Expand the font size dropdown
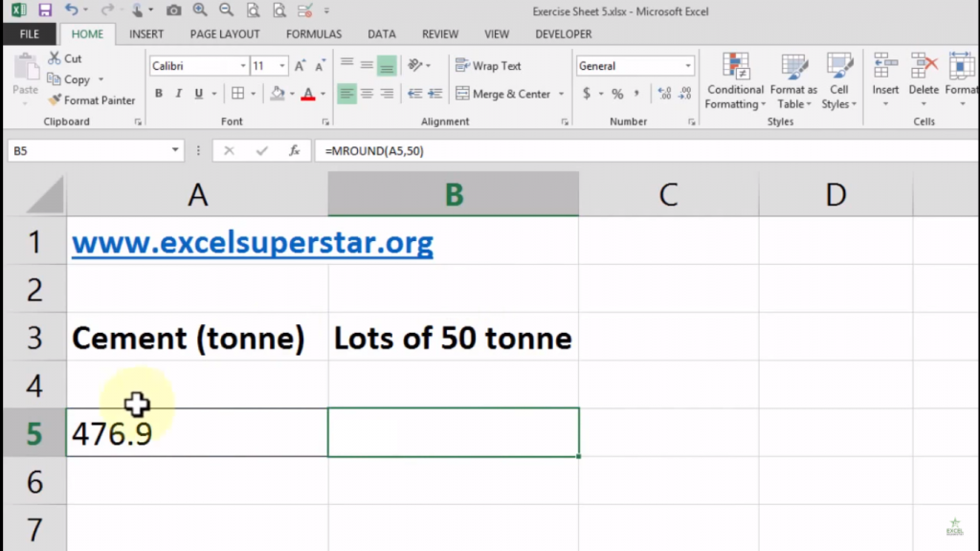Viewport: 980px width, 551px height. [280, 65]
